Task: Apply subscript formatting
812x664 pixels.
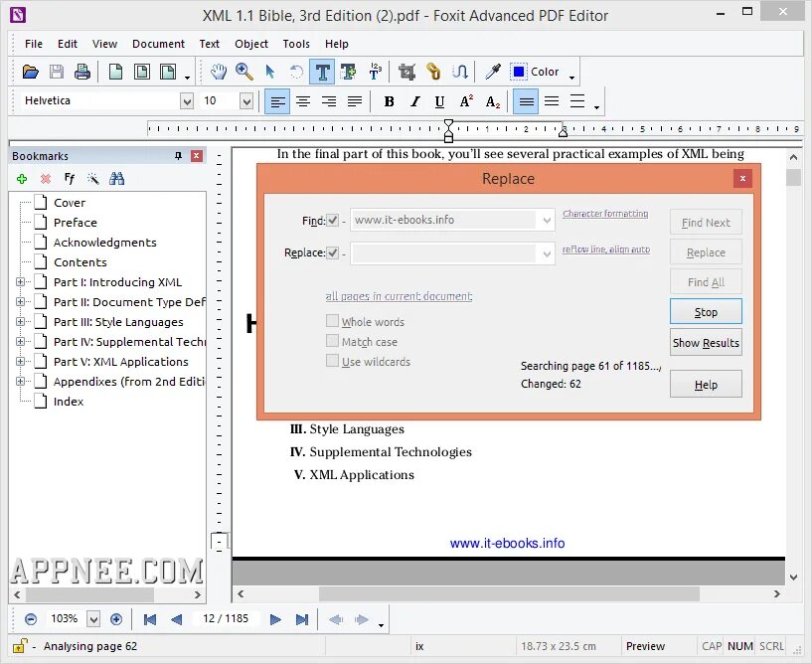Action: [493, 101]
